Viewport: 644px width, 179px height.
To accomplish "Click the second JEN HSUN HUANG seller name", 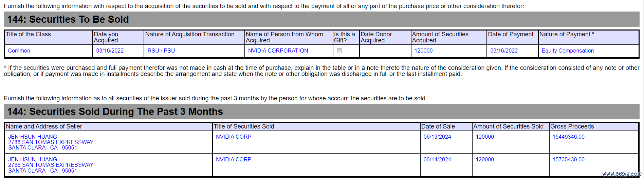I will click(33, 160).
